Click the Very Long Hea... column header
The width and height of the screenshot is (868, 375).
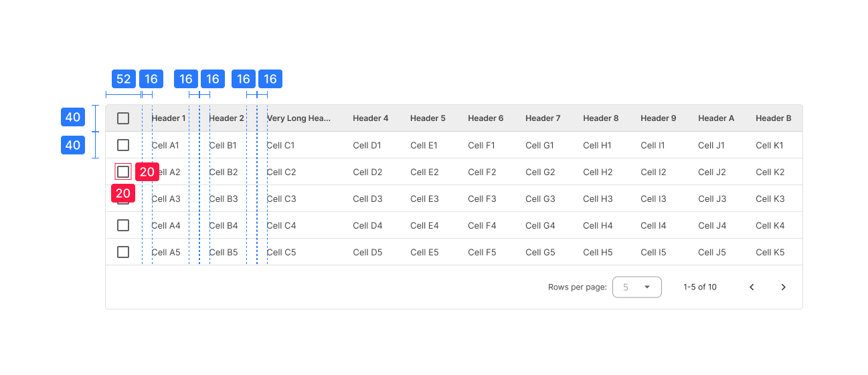coord(298,118)
